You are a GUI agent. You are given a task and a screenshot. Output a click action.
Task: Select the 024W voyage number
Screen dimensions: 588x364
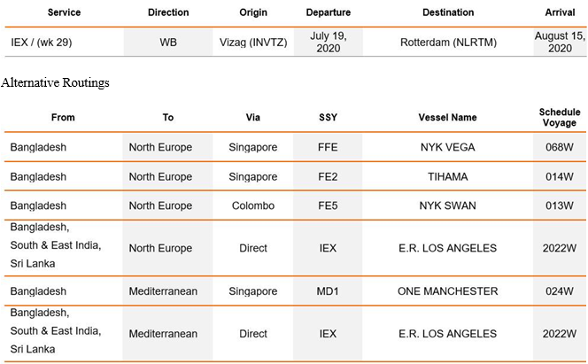pos(560,290)
